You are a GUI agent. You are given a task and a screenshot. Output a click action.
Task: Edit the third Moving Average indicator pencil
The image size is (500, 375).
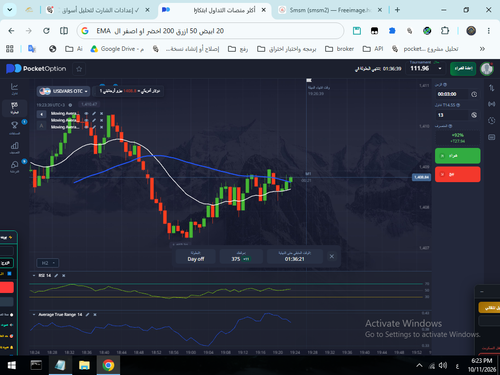point(94,127)
